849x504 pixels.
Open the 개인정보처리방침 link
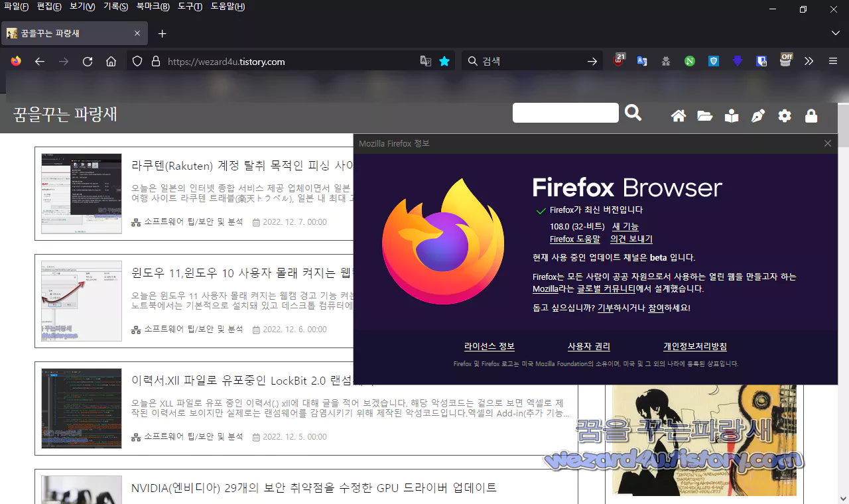[695, 347]
